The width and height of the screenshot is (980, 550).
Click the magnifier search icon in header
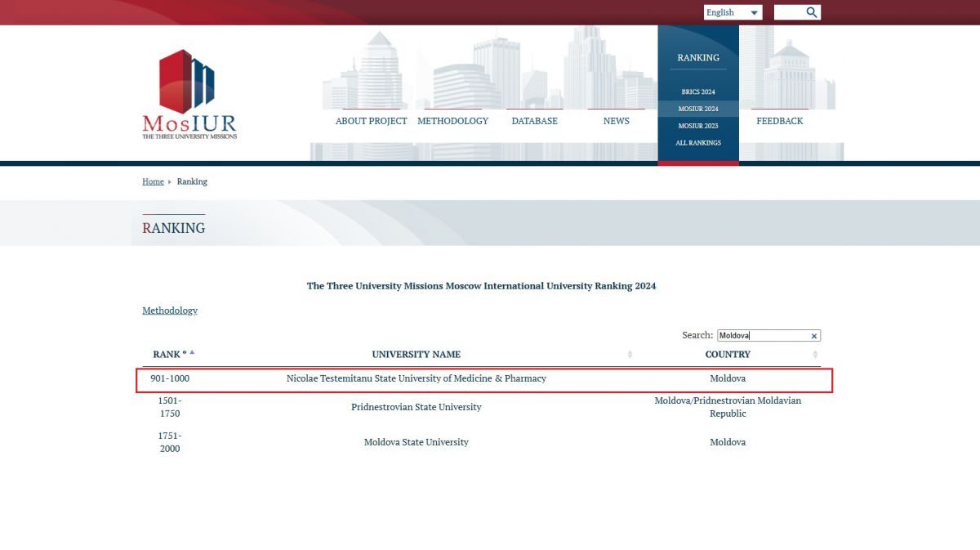811,12
